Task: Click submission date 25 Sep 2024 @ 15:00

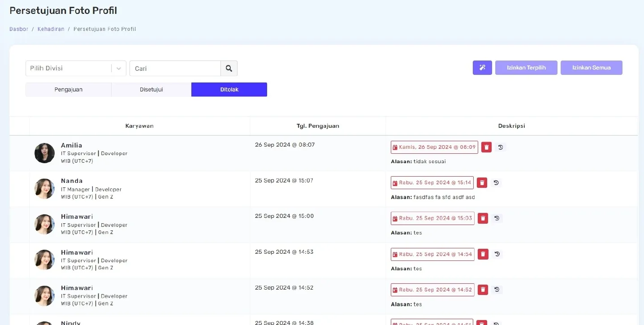Action: click(285, 216)
